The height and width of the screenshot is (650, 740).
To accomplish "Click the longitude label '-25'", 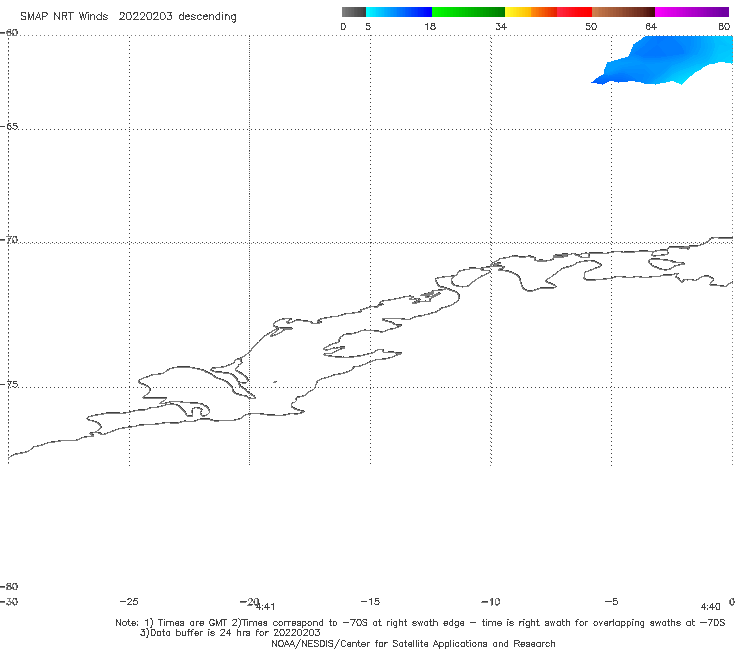I will [129, 601].
